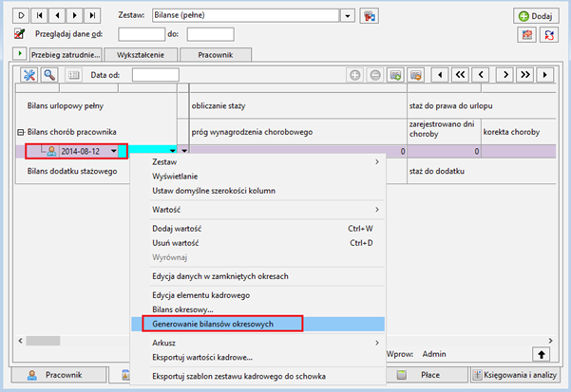
Task: Go to the previous record in the top navigation
Action: 57,15
